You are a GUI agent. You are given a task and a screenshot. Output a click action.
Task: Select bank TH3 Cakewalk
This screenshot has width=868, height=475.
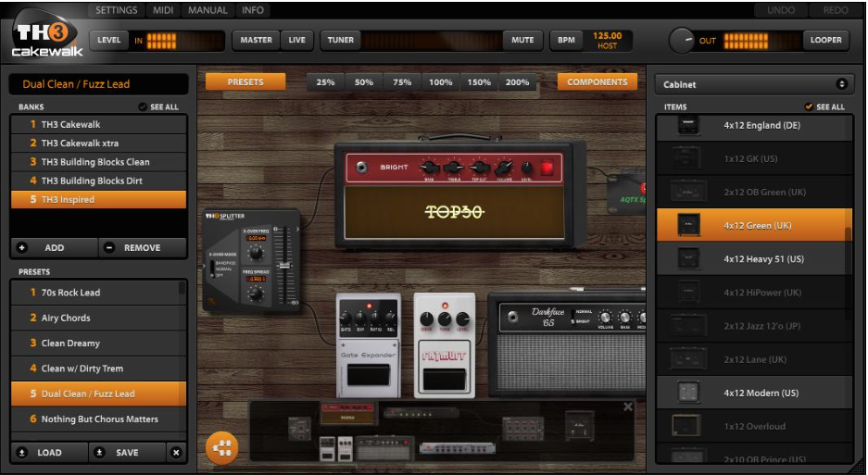98,125
